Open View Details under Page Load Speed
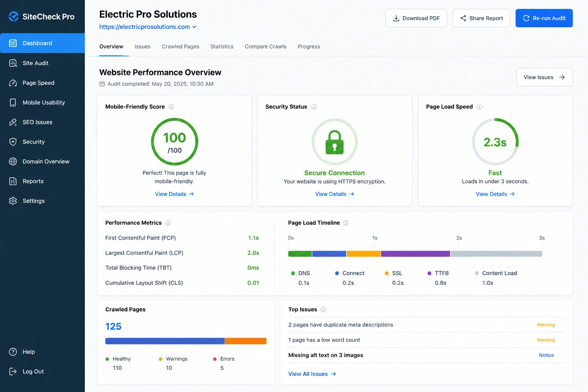588x392 pixels. [x=495, y=194]
